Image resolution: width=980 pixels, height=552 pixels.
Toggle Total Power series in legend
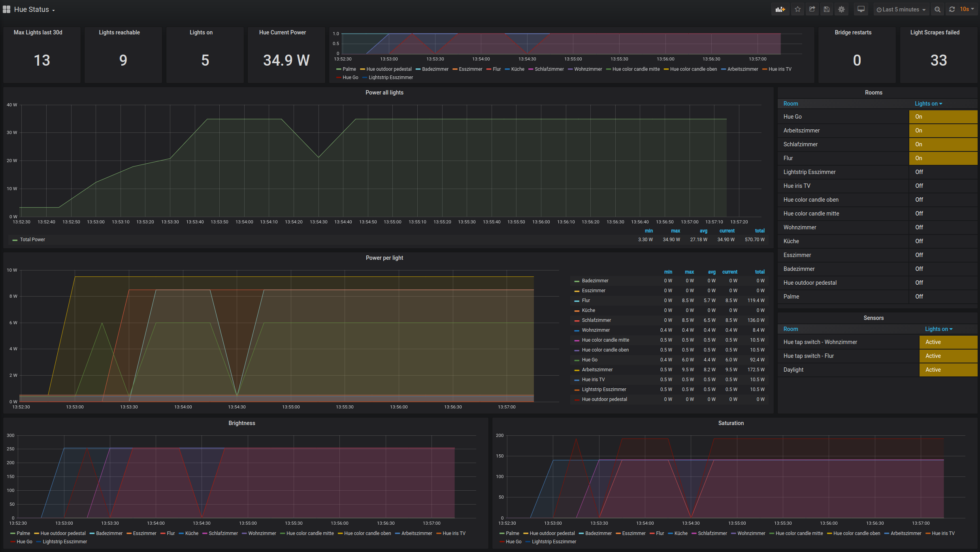tap(32, 240)
